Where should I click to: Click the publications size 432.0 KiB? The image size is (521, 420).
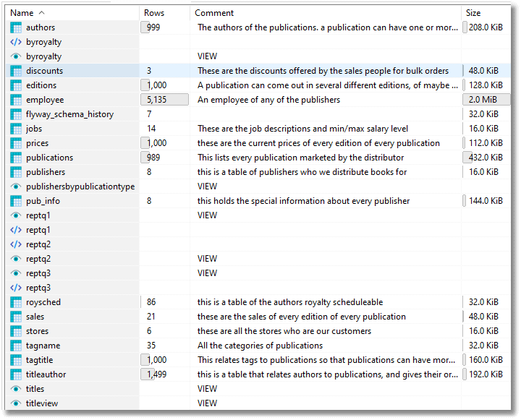pos(486,158)
